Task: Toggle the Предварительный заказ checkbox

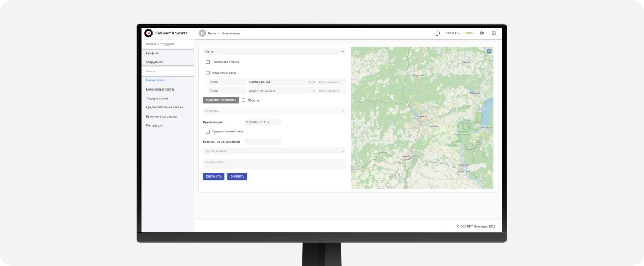Action: pos(208,131)
